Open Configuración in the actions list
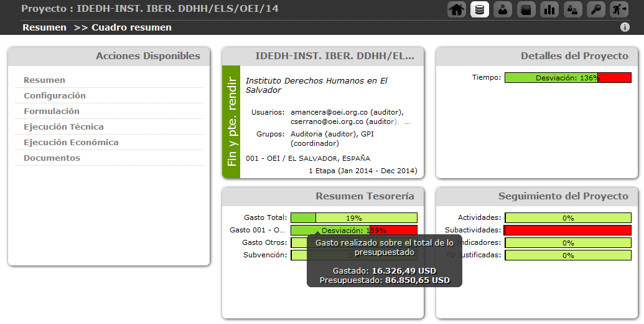Viewport: 644px width, 324px height. point(55,96)
